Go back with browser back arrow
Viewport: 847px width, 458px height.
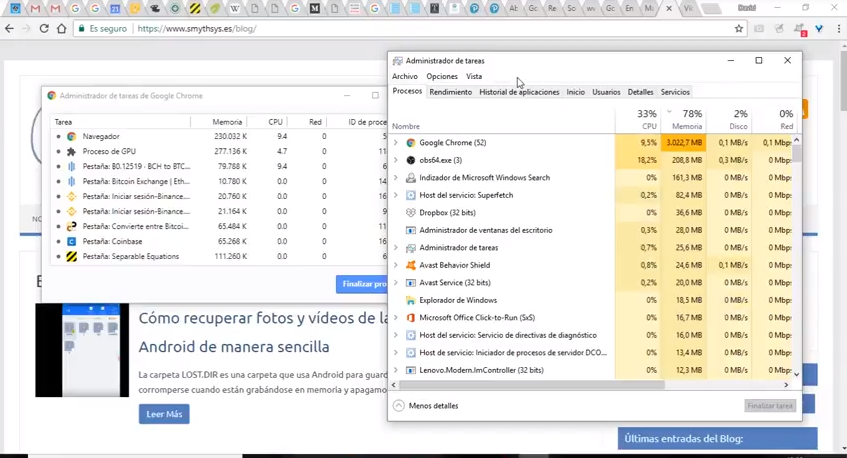pos(9,29)
